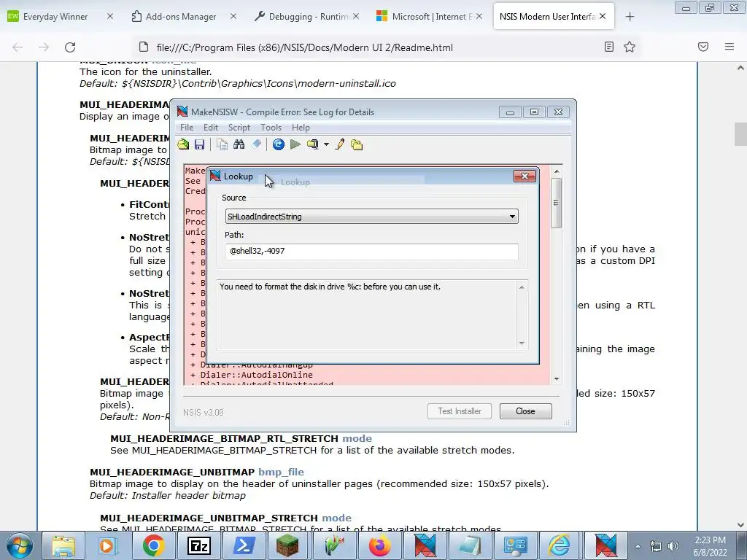Open the File menu in MakeNSISW

pyautogui.click(x=187, y=128)
